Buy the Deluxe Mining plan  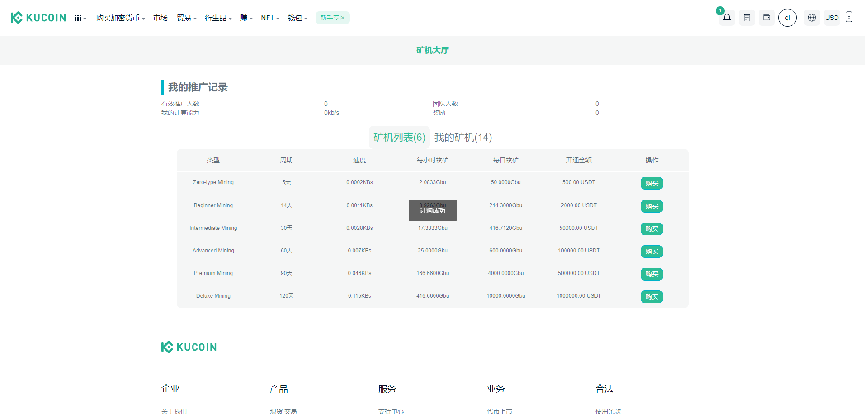click(651, 297)
